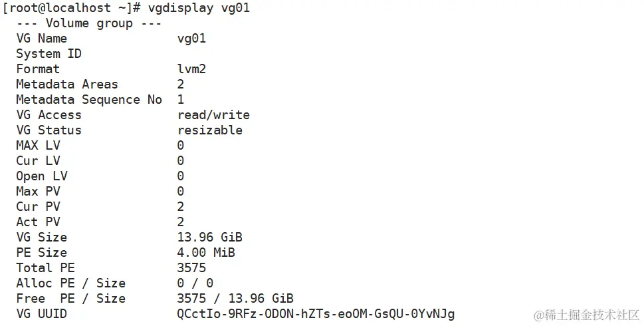
Task: Click the Total PE value 3575
Action: [191, 268]
